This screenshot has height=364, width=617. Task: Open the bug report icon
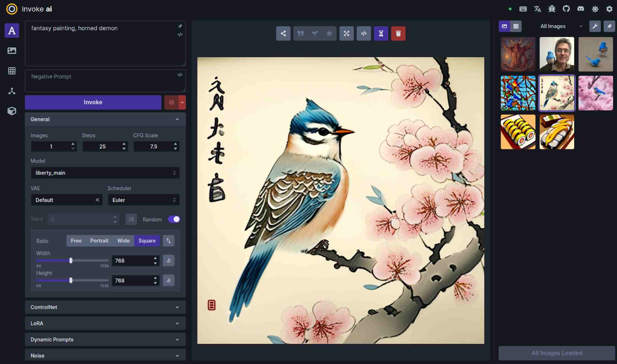pos(552,9)
